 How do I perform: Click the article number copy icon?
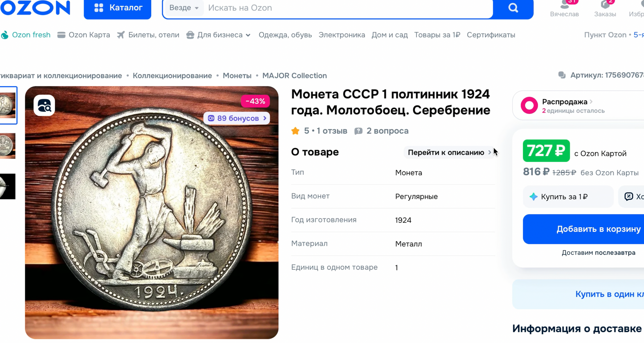[562, 75]
